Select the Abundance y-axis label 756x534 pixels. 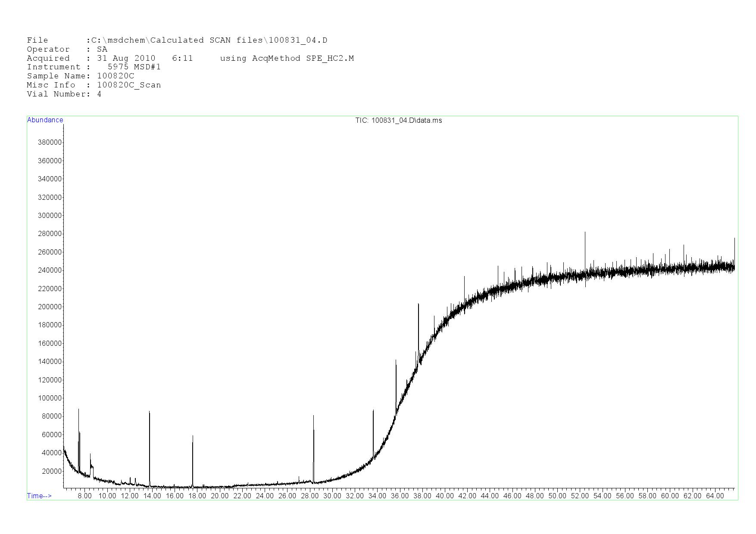[x=45, y=120]
